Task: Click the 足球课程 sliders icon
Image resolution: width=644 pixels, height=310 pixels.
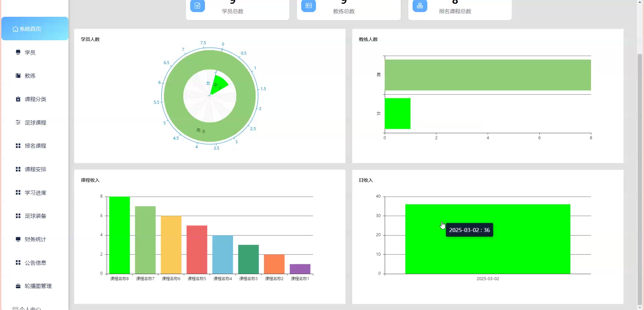Action: [18, 122]
